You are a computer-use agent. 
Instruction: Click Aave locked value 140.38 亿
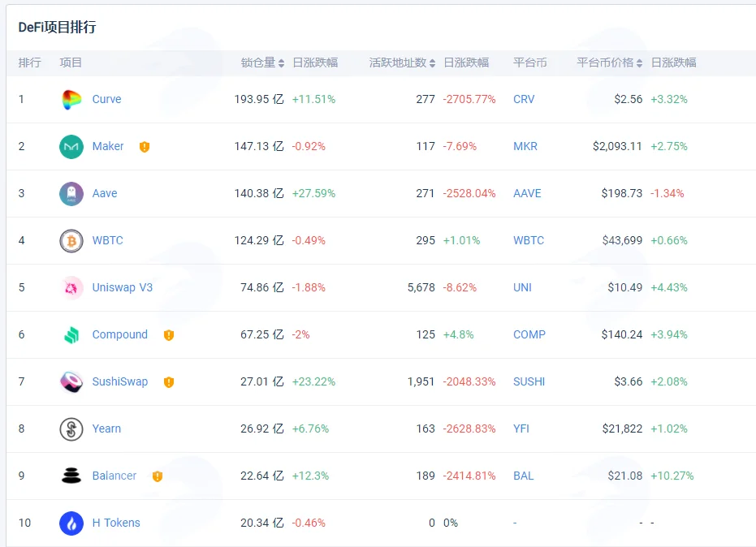[x=259, y=193]
